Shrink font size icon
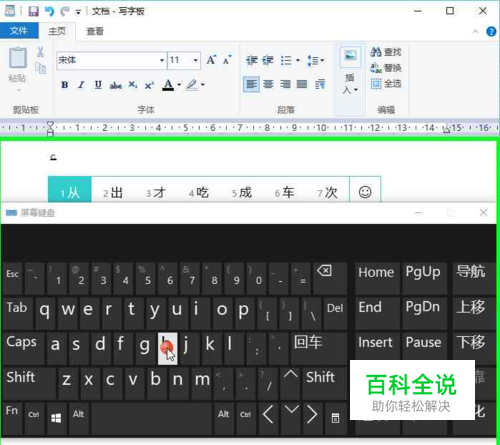This screenshot has width=500, height=445. (227, 60)
